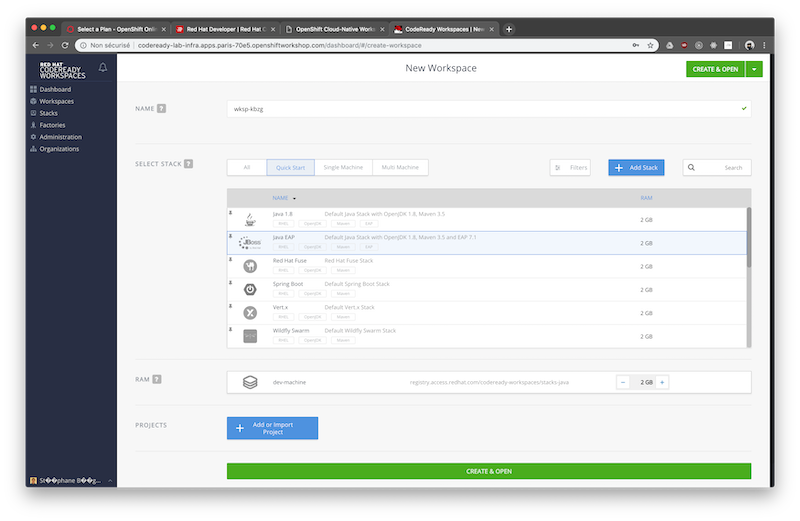Click the Add Stack button
The width and height of the screenshot is (800, 521).
[x=636, y=167]
